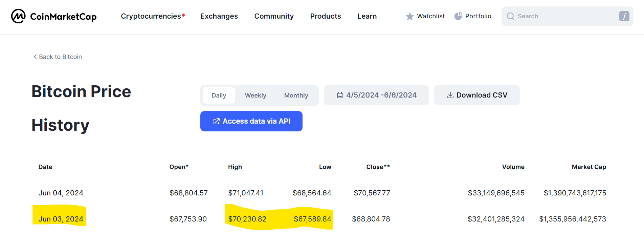
Task: Open the Products menu
Action: [x=326, y=16]
